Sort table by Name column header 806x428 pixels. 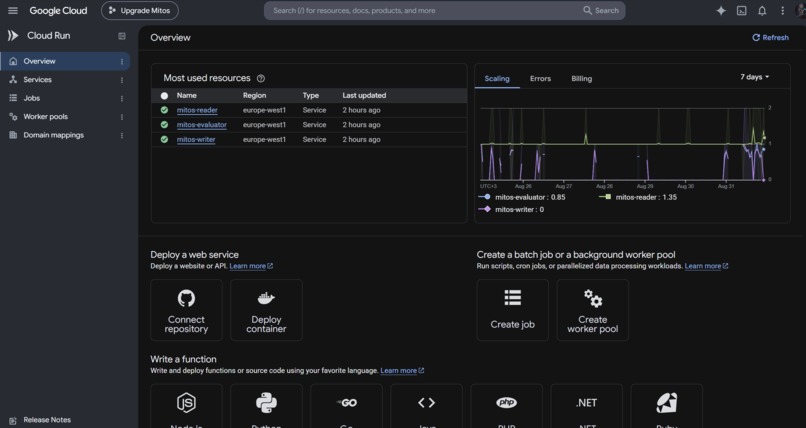coord(187,96)
